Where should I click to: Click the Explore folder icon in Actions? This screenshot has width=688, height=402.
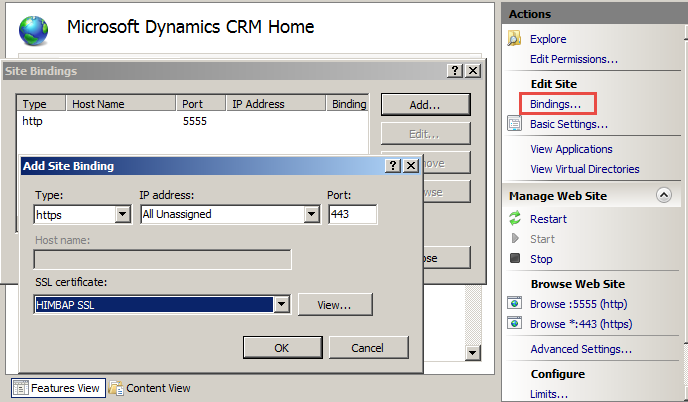514,39
